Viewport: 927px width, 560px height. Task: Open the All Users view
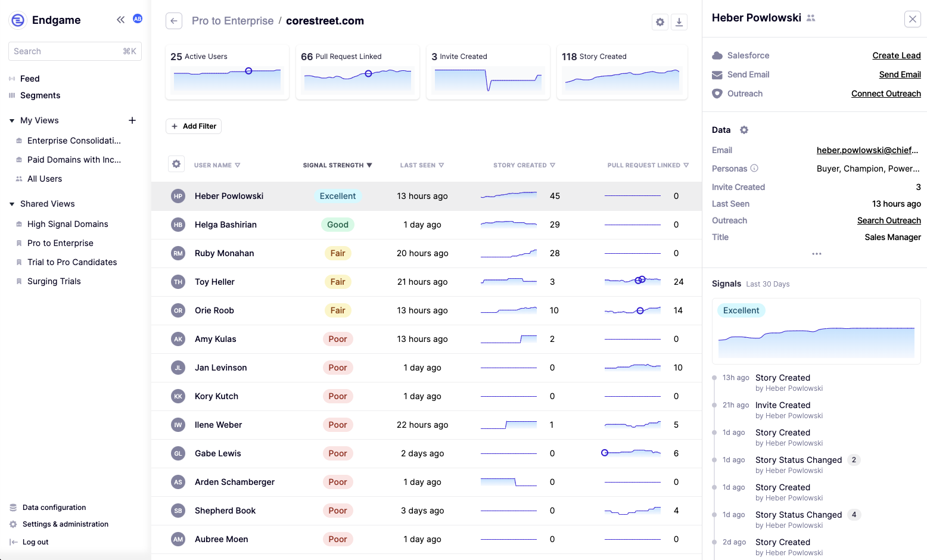coord(45,179)
